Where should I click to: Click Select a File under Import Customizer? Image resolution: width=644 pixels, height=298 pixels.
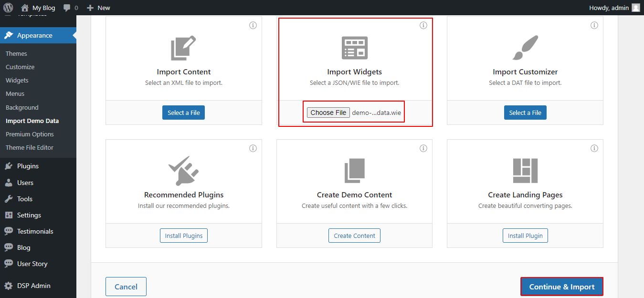pyautogui.click(x=525, y=113)
